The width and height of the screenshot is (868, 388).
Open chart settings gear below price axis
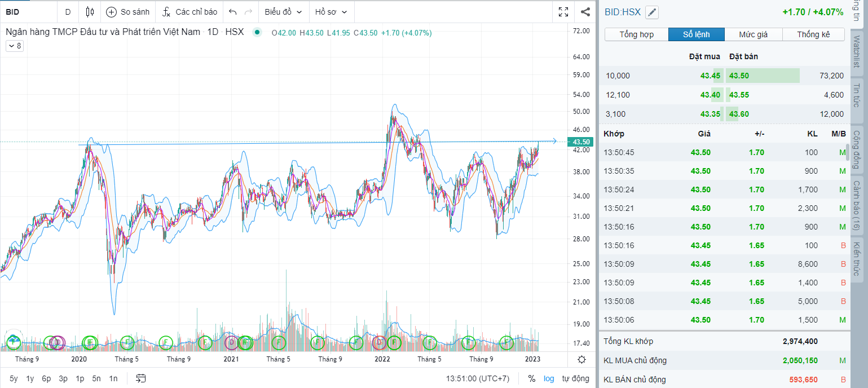point(581,359)
